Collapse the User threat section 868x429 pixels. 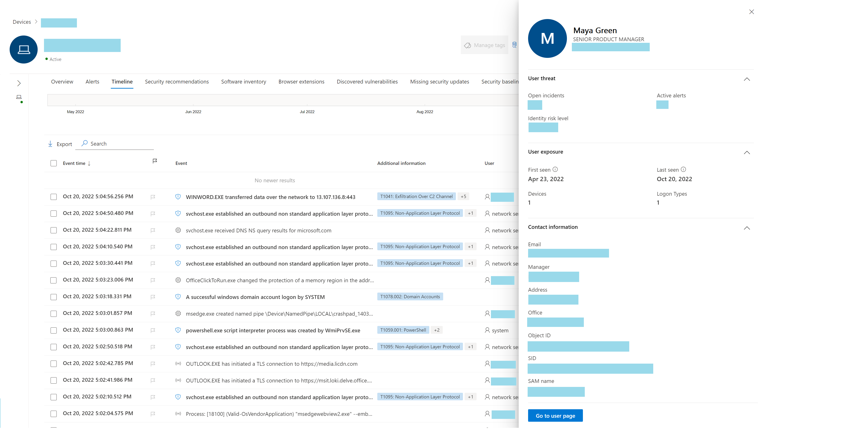click(x=747, y=79)
